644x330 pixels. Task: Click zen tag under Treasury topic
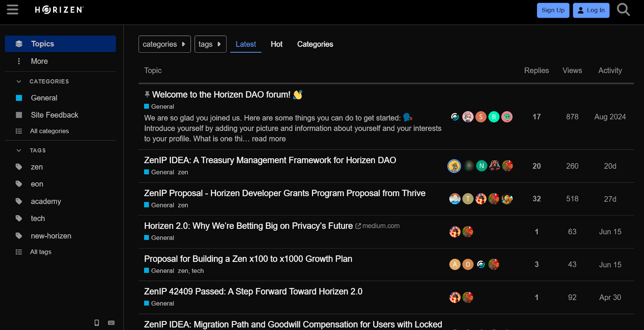[x=183, y=172]
